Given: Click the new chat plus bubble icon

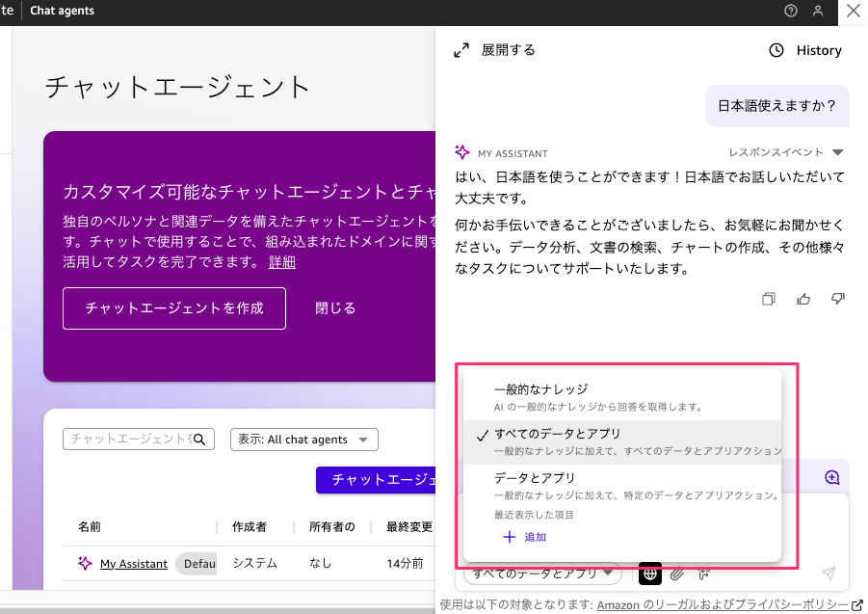Looking at the screenshot, I should pos(832,477).
